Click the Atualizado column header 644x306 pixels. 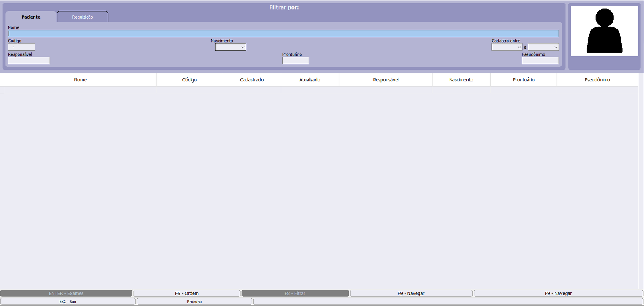click(310, 80)
